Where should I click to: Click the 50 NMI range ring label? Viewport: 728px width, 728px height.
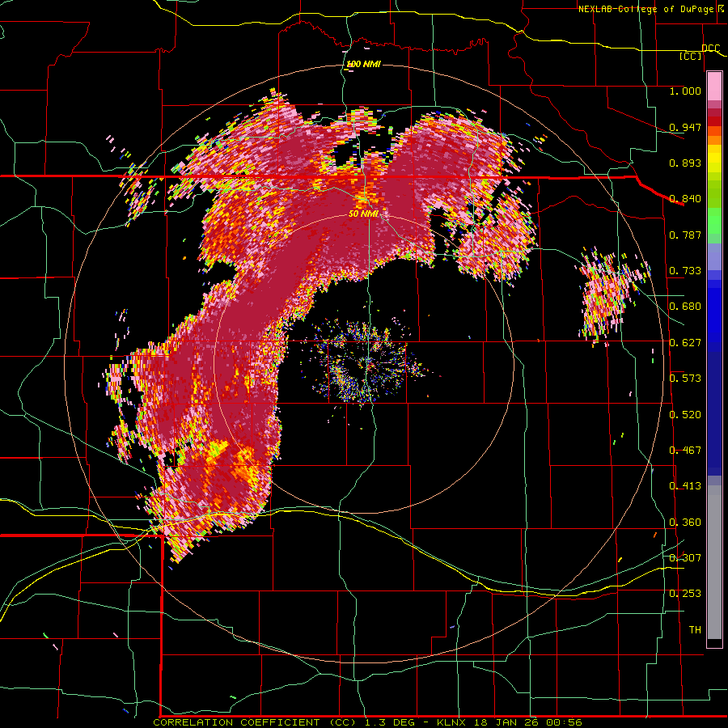(x=363, y=214)
